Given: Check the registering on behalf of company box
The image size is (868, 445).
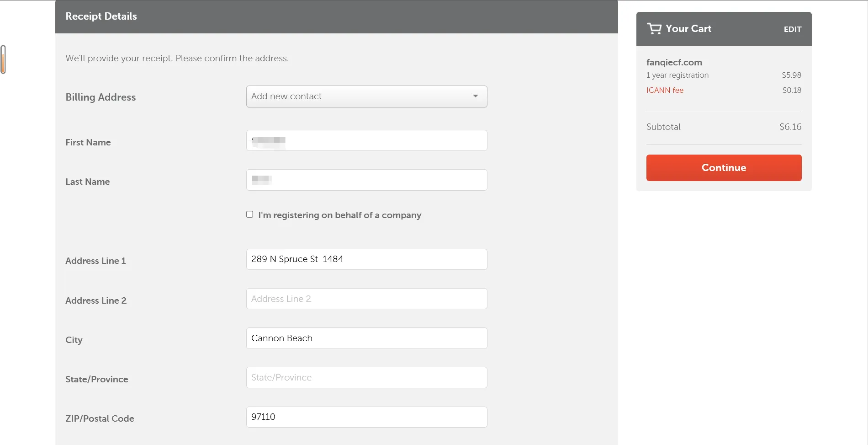Looking at the screenshot, I should [249, 214].
